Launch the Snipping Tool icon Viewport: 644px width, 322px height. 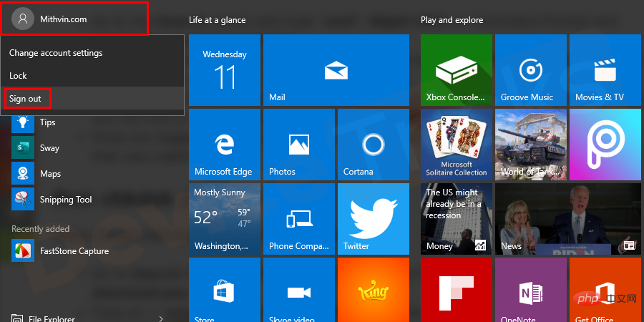23,199
